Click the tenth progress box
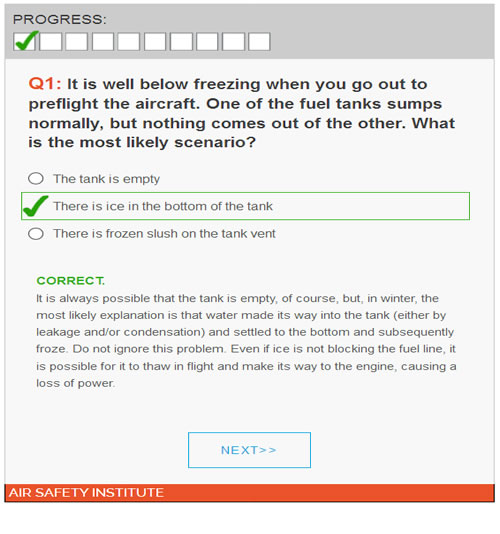The image size is (500, 534). click(260, 42)
